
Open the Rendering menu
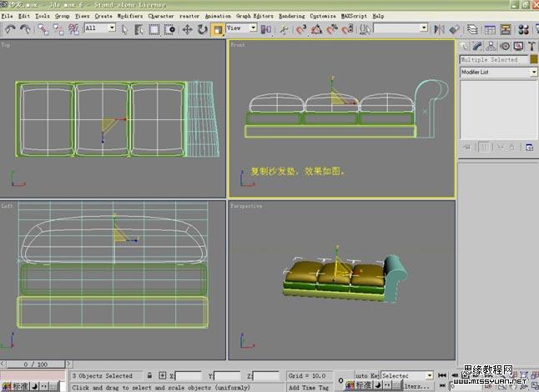291,16
